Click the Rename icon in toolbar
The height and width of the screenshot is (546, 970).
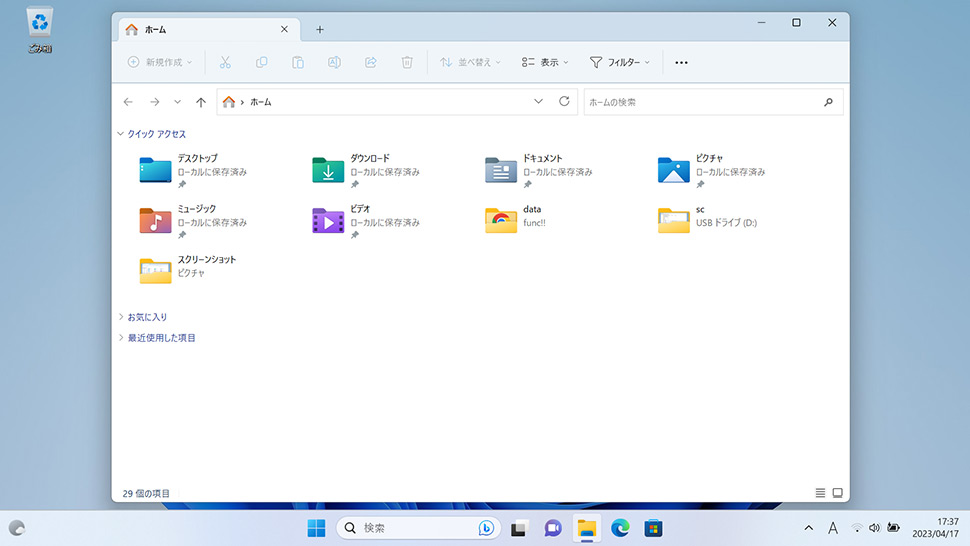pyautogui.click(x=334, y=62)
